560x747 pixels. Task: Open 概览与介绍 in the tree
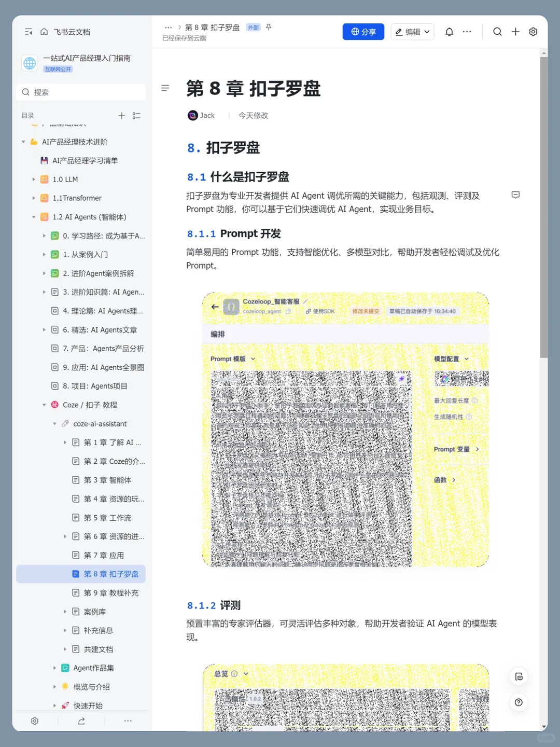(81, 687)
